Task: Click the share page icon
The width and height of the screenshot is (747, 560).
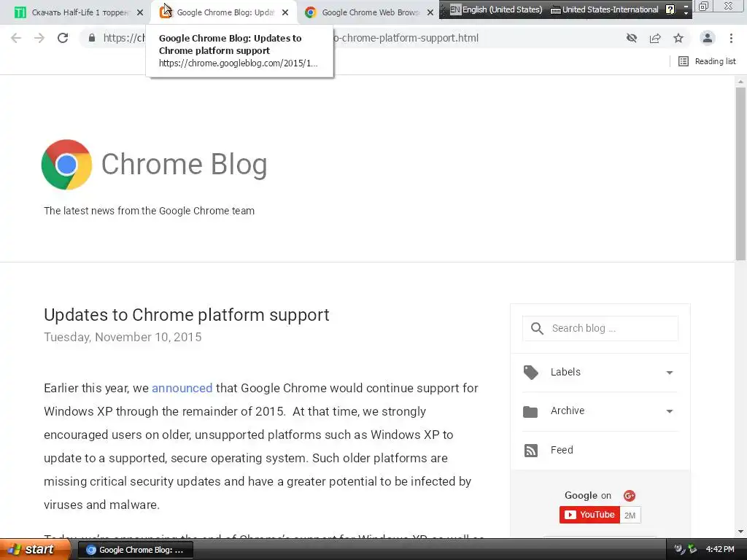Action: click(655, 38)
